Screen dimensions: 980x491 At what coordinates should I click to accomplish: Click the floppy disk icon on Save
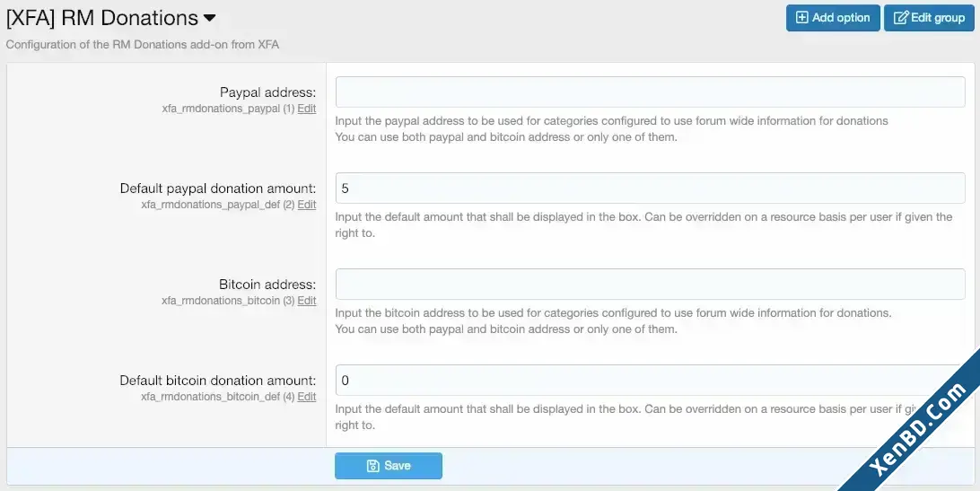(373, 465)
